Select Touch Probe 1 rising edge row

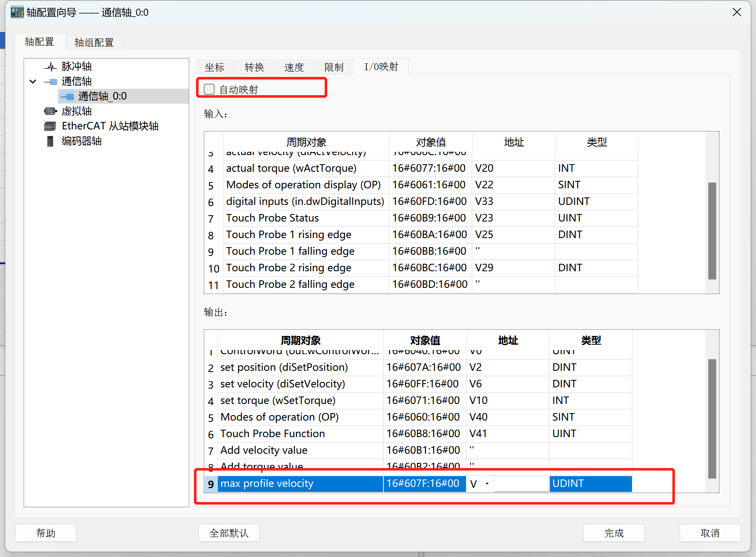[421, 235]
